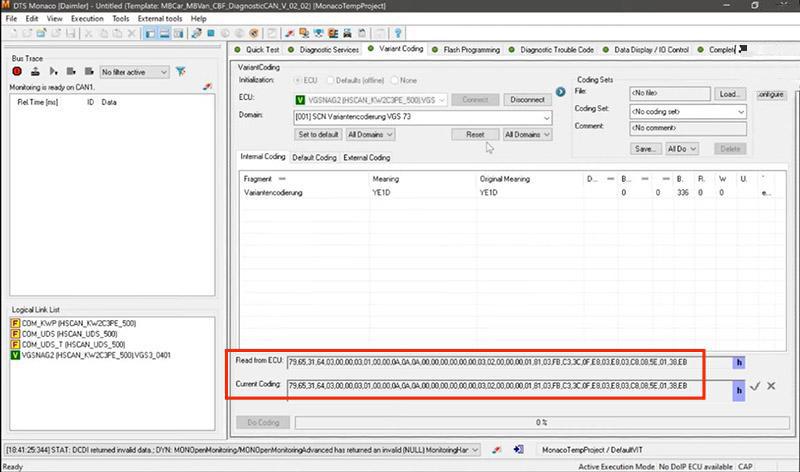Viewport: 800px width, 472px height.
Task: Switch to the External Coding tab
Action: pyautogui.click(x=366, y=158)
